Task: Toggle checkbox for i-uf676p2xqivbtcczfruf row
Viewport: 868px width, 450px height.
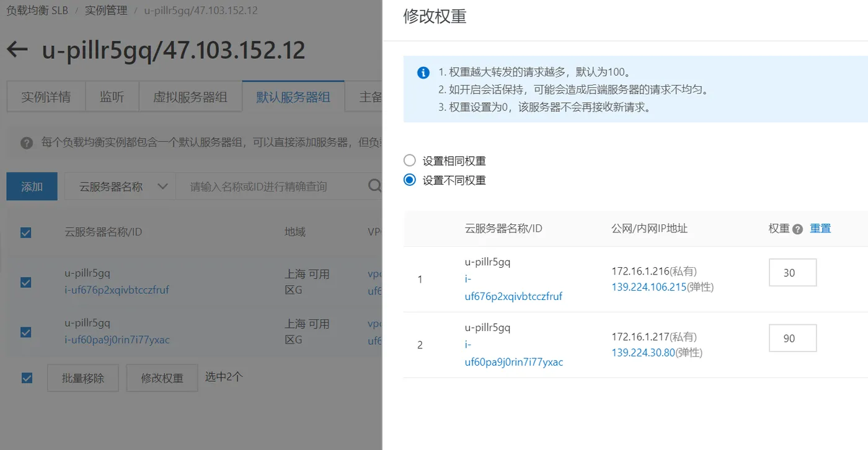Action: [x=26, y=282]
